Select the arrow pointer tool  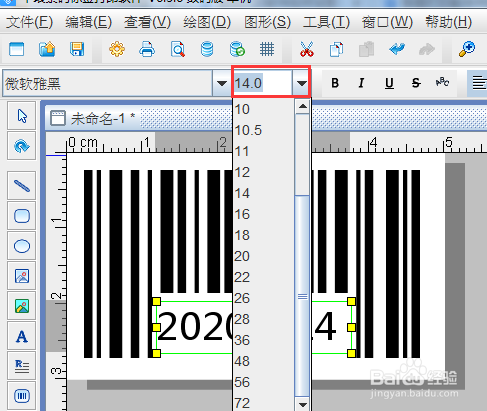point(22,116)
